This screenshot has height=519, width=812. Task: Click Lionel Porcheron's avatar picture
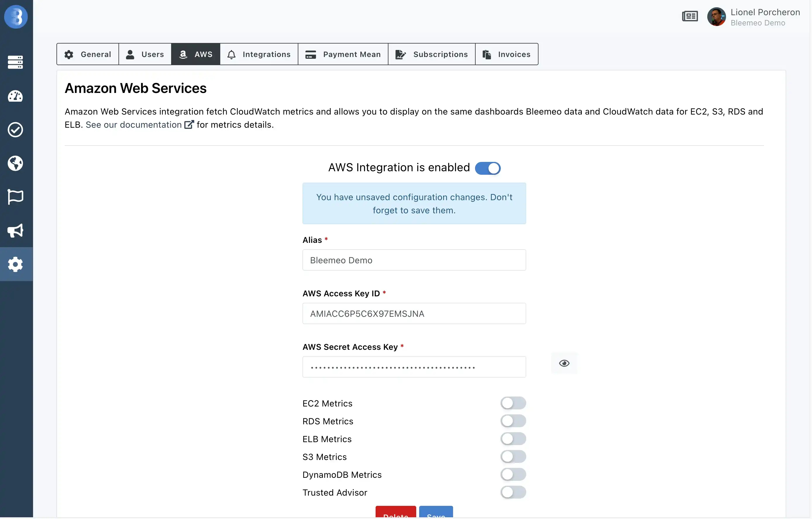point(717,17)
